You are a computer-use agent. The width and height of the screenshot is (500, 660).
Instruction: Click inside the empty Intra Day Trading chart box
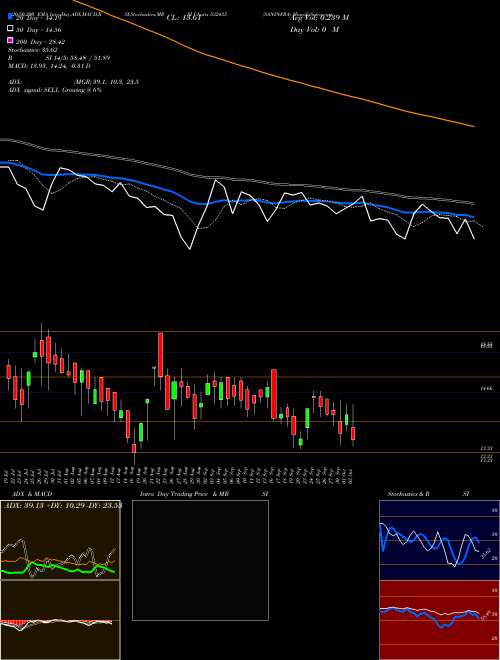[200, 560]
